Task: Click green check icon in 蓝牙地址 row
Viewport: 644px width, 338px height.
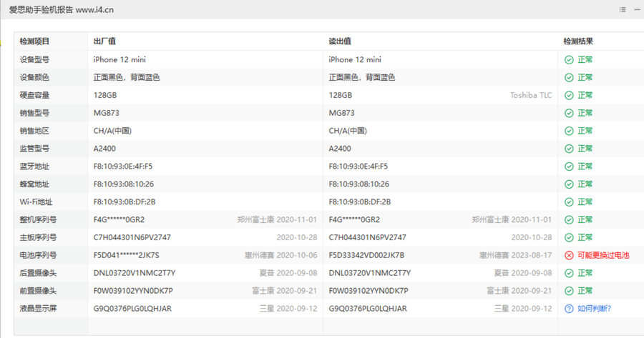Action: [x=569, y=166]
